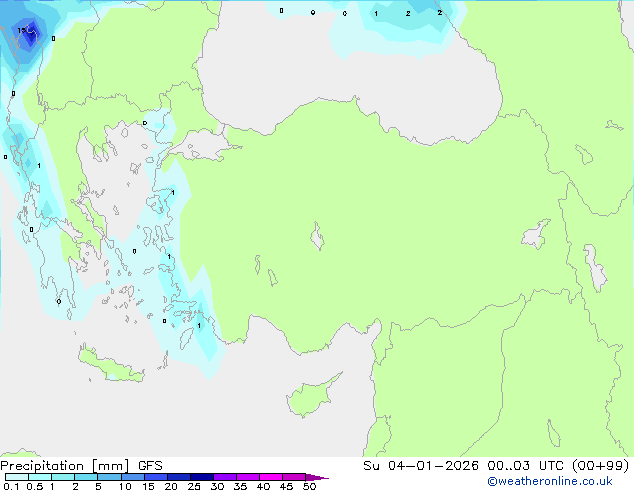Image resolution: width=634 pixels, height=490 pixels.
Task: Click the 40–45 mm magenta legend swatch
Action: (271, 477)
